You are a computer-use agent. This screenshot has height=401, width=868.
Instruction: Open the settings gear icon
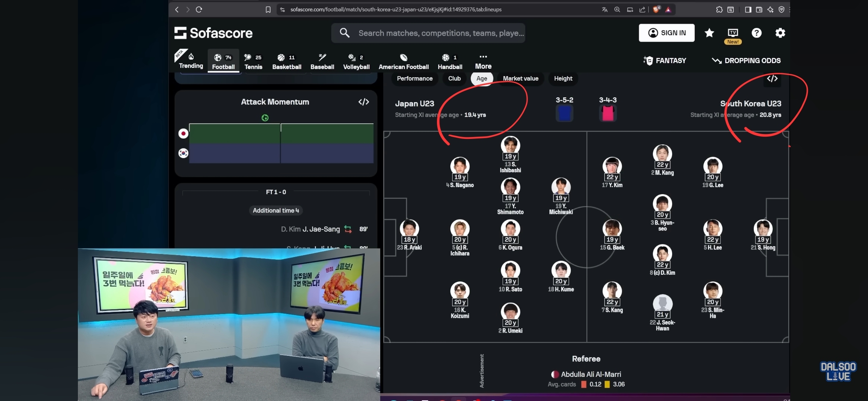pos(780,33)
